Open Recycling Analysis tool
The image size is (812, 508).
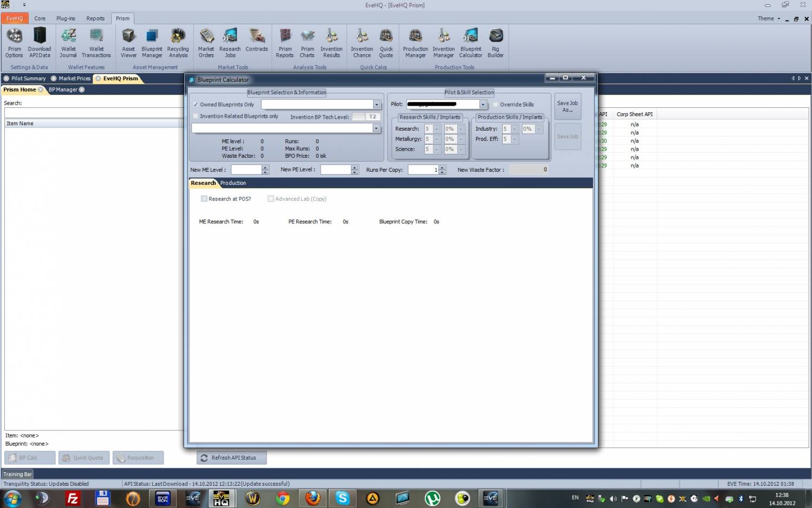[x=178, y=43]
